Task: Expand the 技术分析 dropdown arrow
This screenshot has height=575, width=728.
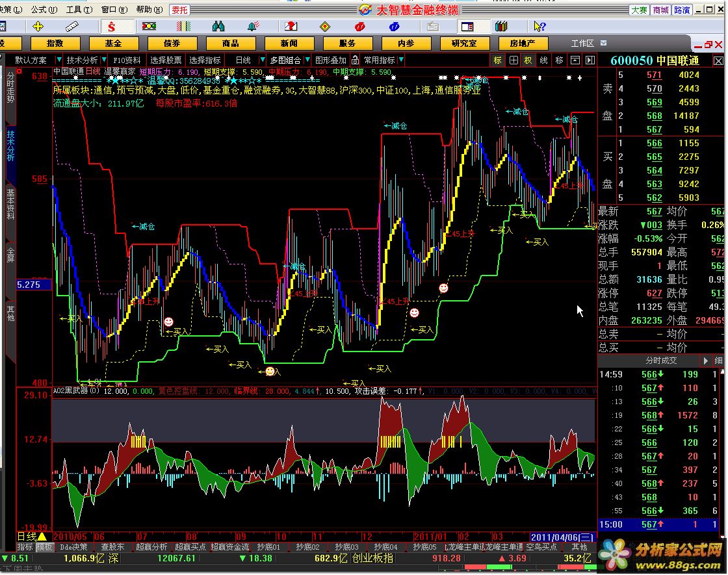Action: tap(104, 60)
